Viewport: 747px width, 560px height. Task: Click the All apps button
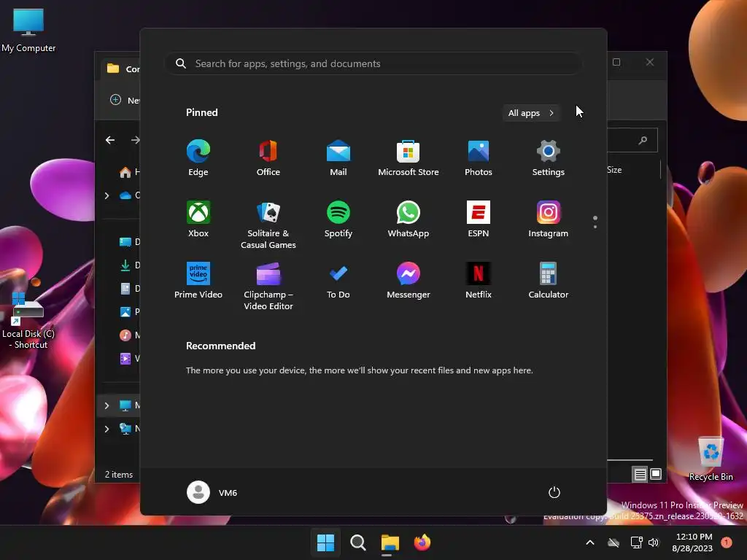531,113
